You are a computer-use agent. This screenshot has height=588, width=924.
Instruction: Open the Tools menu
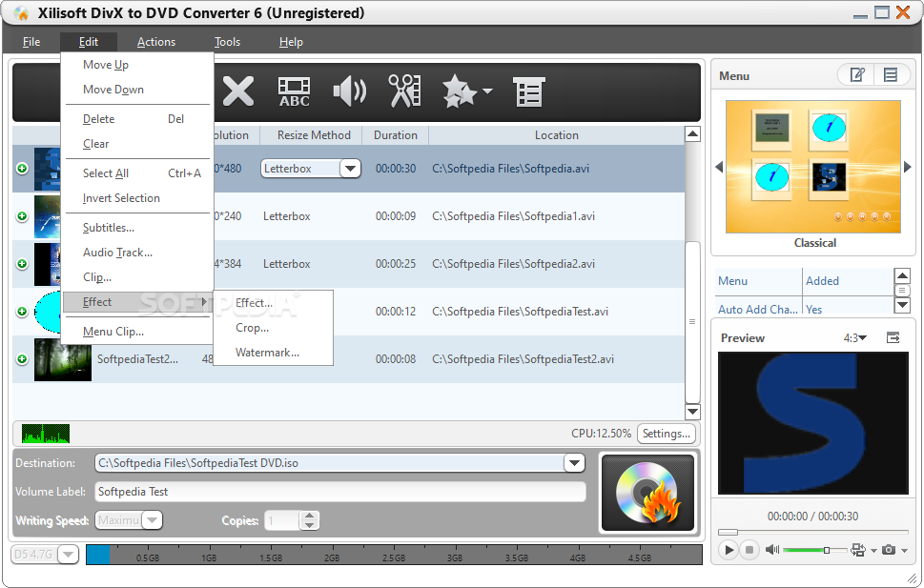pos(227,42)
